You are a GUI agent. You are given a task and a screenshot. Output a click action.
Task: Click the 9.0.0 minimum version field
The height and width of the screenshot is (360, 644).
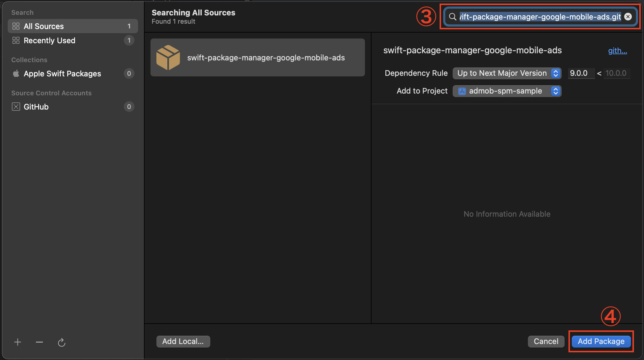pyautogui.click(x=580, y=73)
